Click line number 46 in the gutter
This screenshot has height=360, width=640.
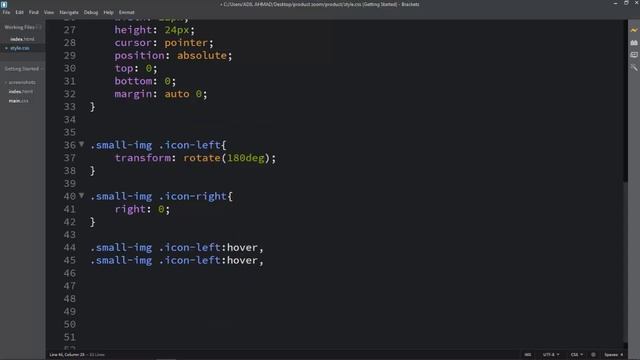[x=69, y=273]
